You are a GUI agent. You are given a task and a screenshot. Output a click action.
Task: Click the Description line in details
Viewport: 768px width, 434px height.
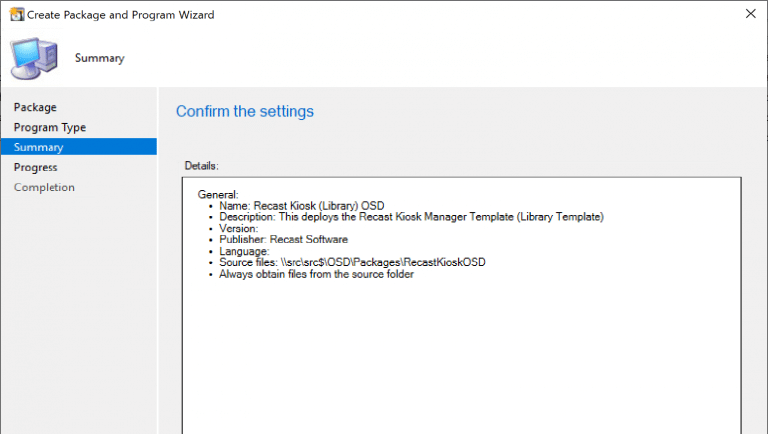[x=412, y=217]
